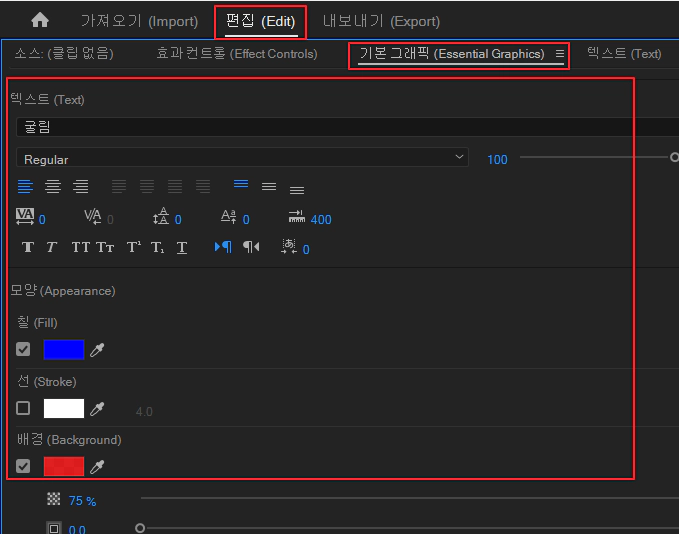
Task: Click the tab width icon
Action: [297, 216]
